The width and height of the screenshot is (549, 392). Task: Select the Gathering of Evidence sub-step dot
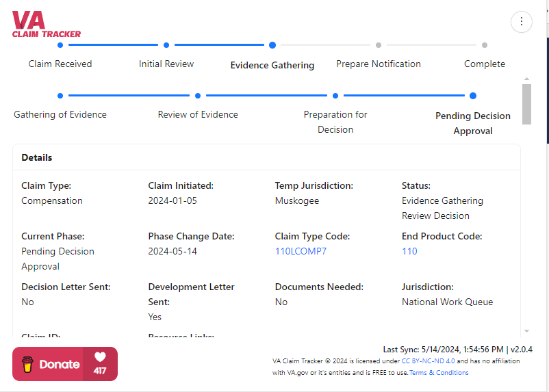pos(60,96)
